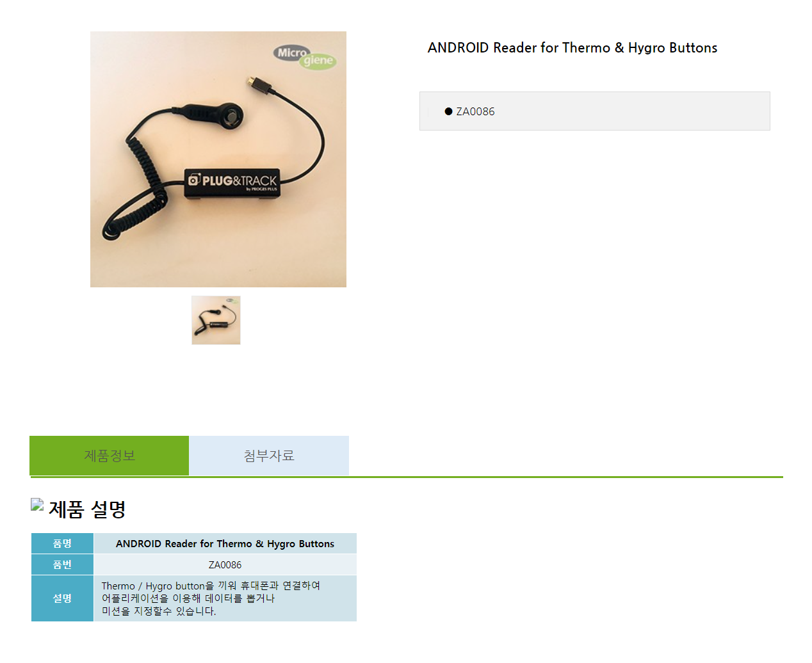Click the 품명 table header cell

[62, 543]
